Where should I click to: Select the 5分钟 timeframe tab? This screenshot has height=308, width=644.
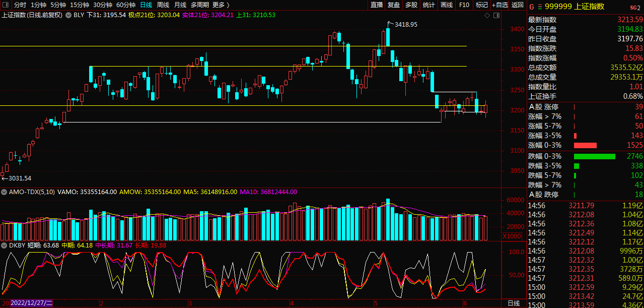58,5
